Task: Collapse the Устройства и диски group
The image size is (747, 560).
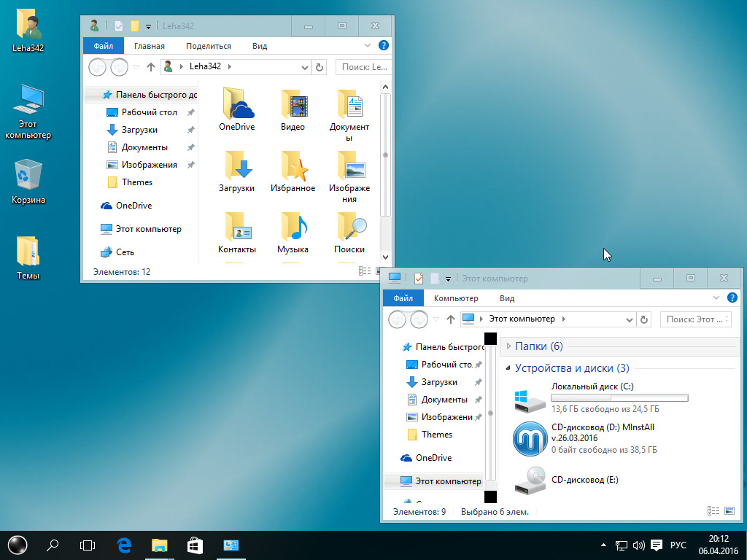Action: pos(508,368)
